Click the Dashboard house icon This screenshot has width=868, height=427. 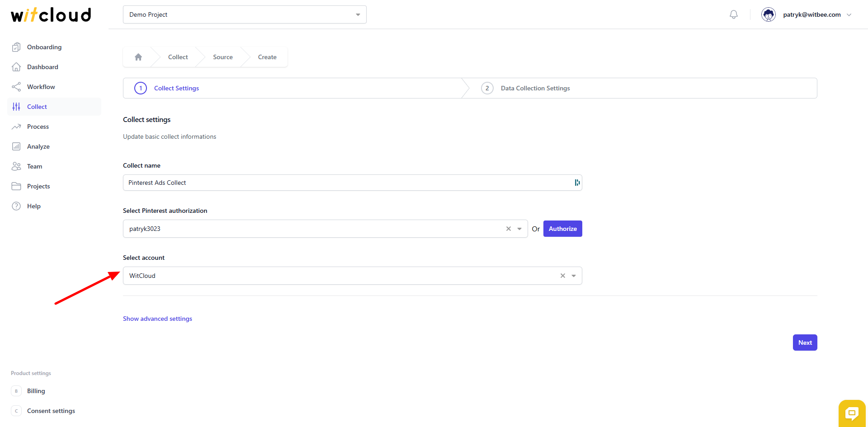(16, 67)
